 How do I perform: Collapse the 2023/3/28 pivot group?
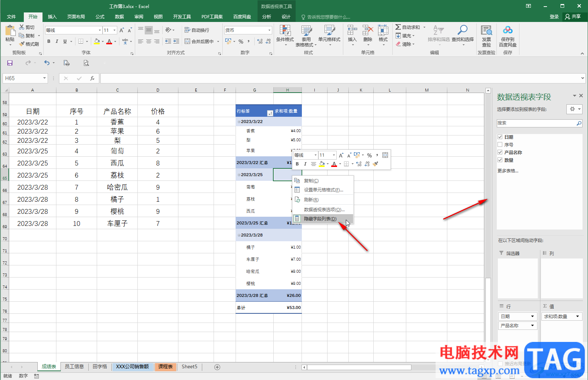[239, 235]
